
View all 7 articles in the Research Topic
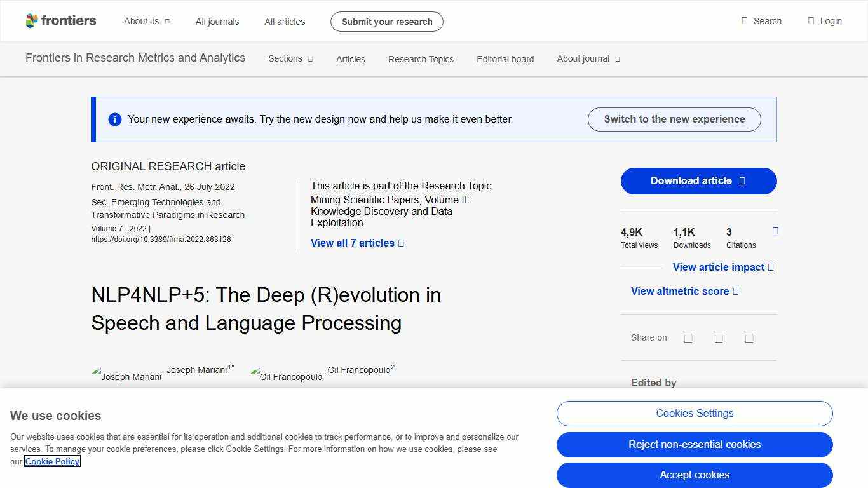coord(353,243)
